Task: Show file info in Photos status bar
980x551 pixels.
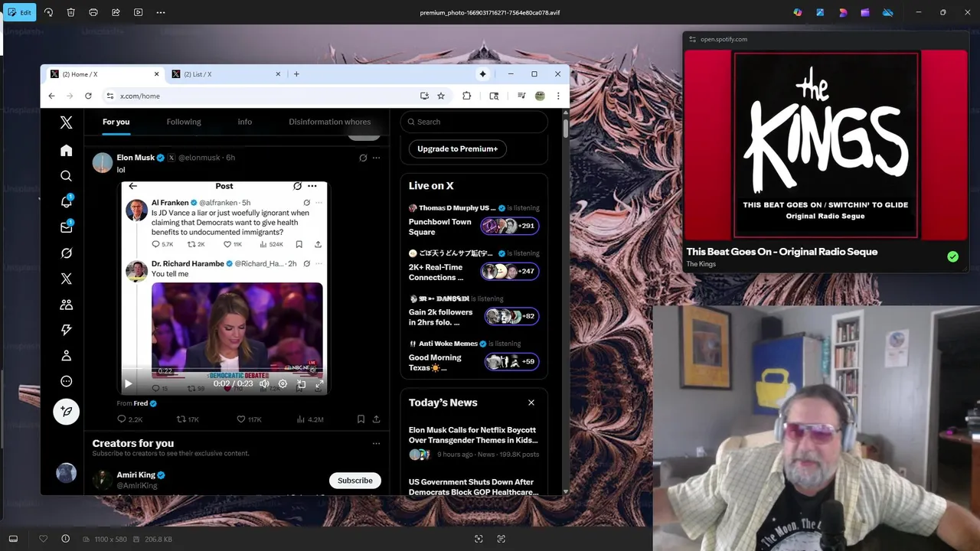Action: tap(66, 539)
